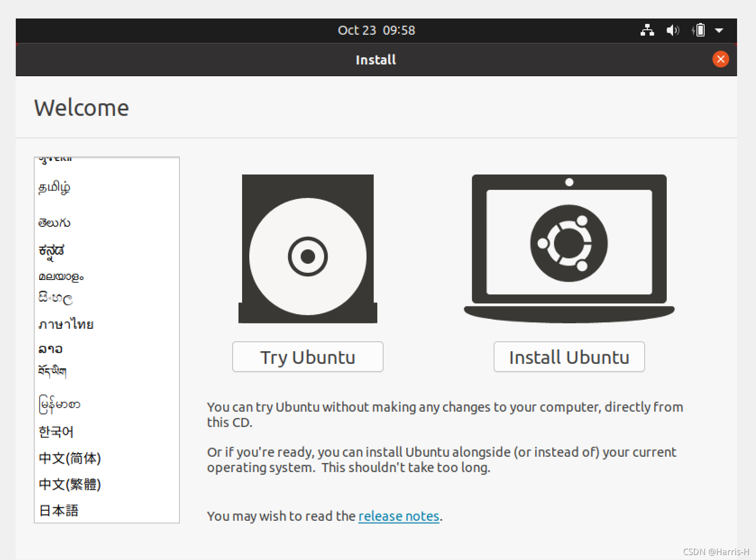756x560 pixels.
Task: Click the Install Ubuntu button
Action: coord(569,357)
